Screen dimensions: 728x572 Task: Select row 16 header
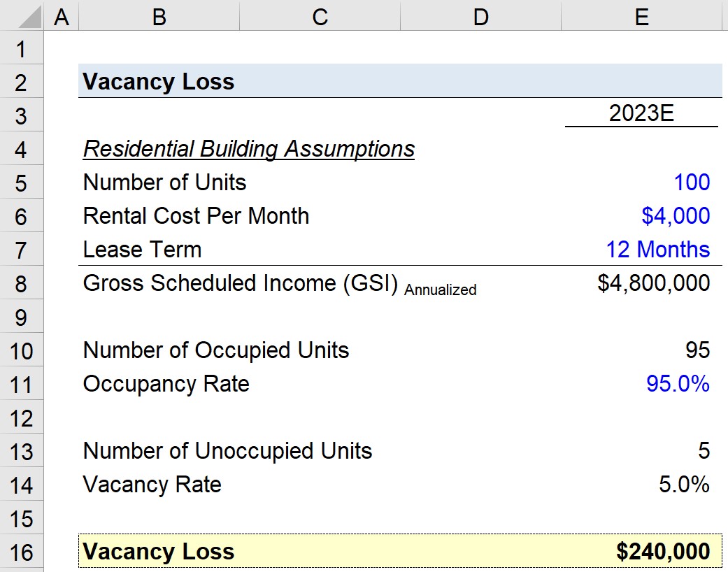(x=22, y=552)
